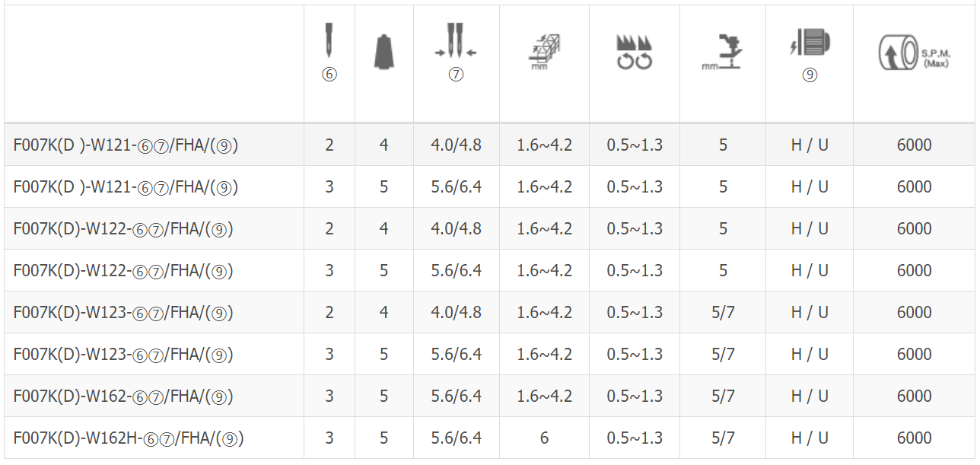
Task: Click the motor type icon
Action: pos(810,43)
